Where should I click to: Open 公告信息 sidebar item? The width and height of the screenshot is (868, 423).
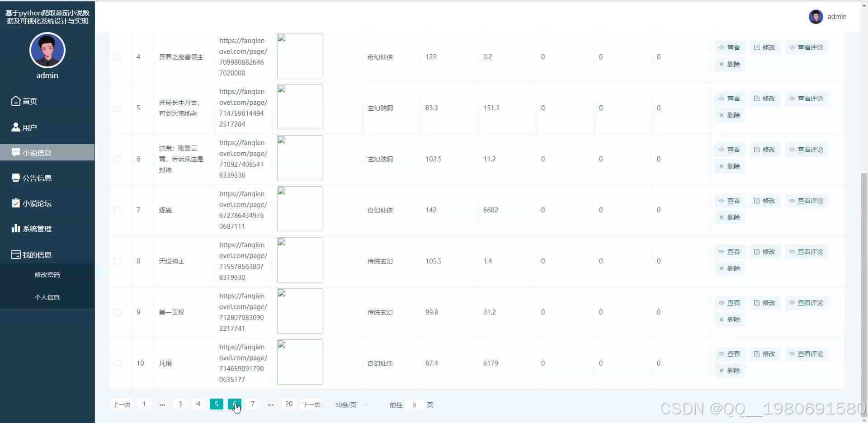click(47, 178)
